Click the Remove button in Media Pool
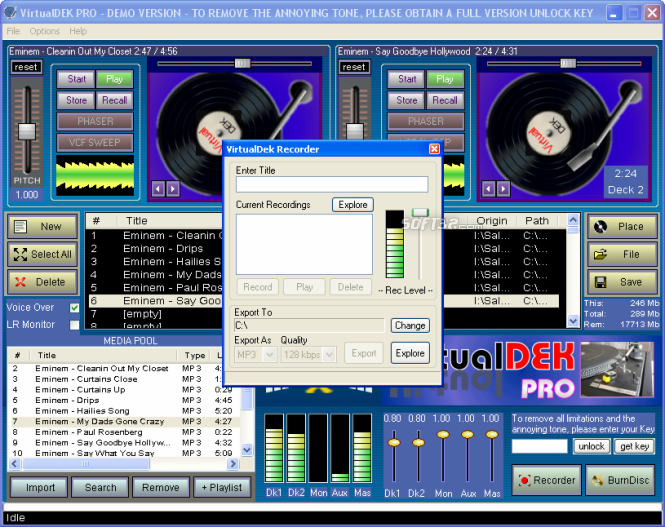Image resolution: width=665 pixels, height=527 pixels. (161, 488)
